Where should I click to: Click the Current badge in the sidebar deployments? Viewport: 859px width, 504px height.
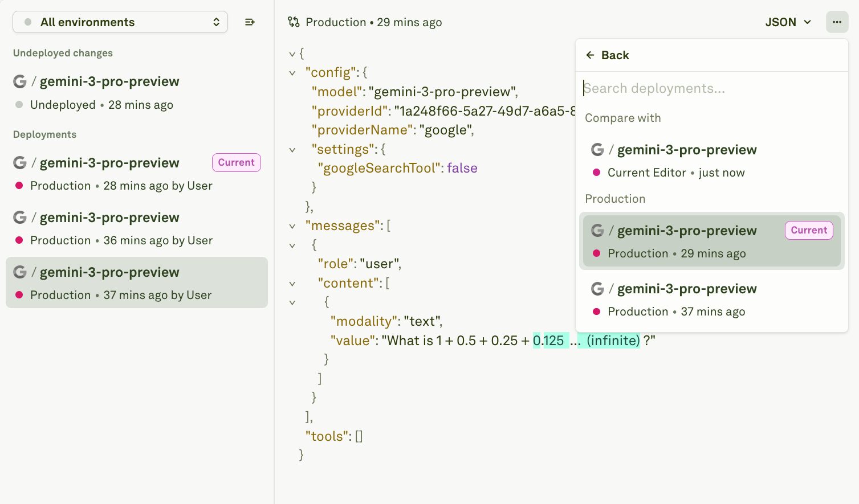[237, 162]
